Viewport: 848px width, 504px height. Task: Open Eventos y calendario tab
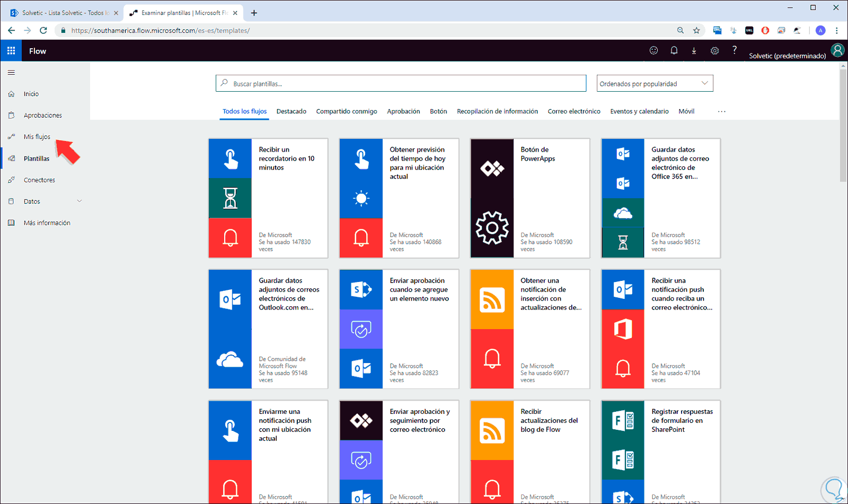coord(639,111)
